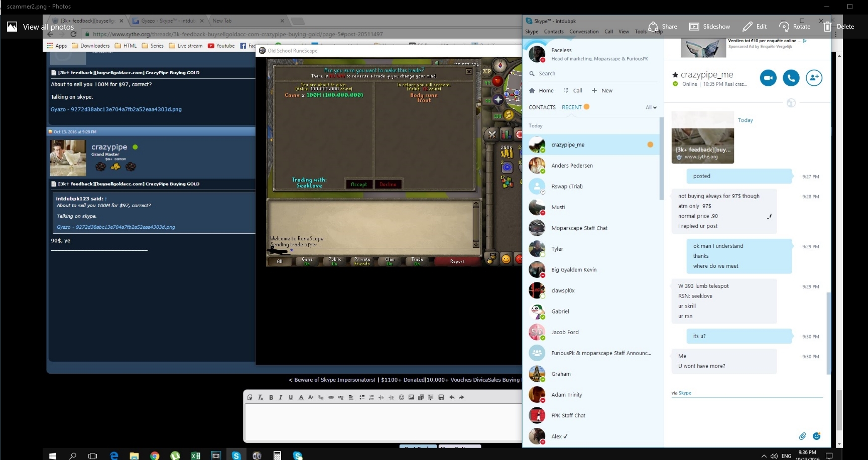Toggle the RuneScape Game chat filter
The height and width of the screenshot is (460, 868).
click(x=307, y=261)
